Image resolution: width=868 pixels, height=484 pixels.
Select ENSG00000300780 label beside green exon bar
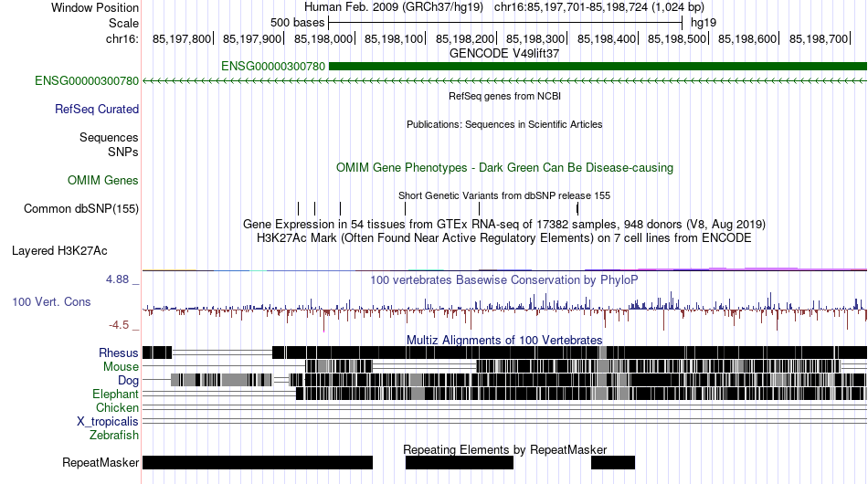[x=273, y=67]
